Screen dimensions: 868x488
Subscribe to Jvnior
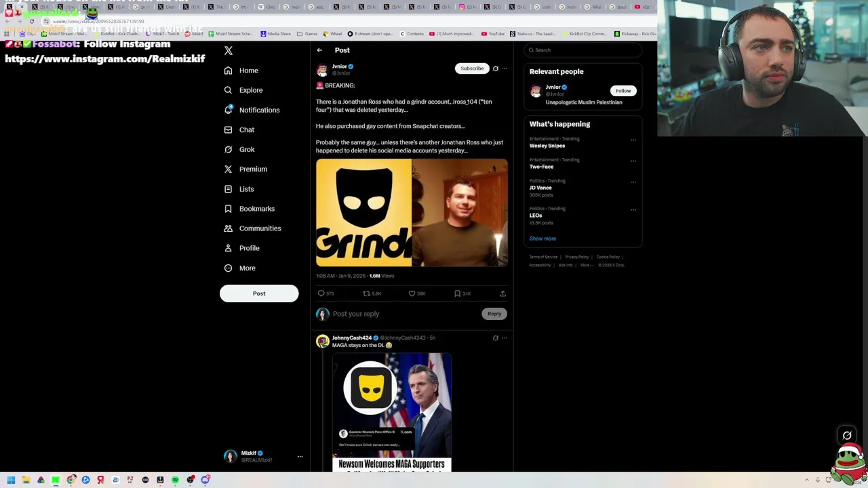[x=472, y=68]
